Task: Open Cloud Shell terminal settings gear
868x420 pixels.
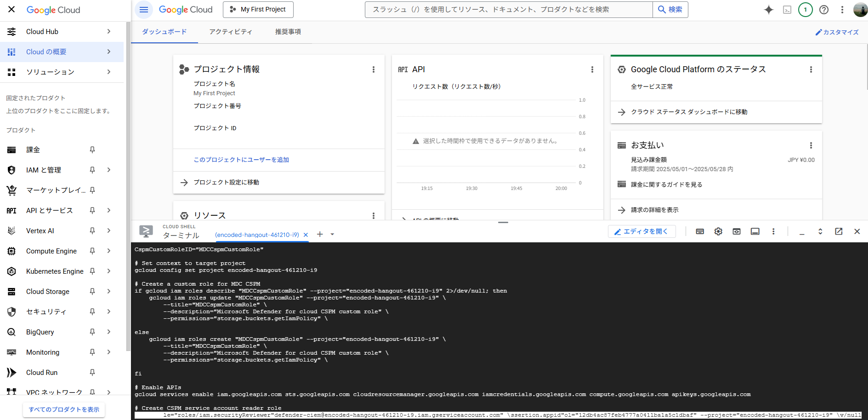Action: click(718, 231)
